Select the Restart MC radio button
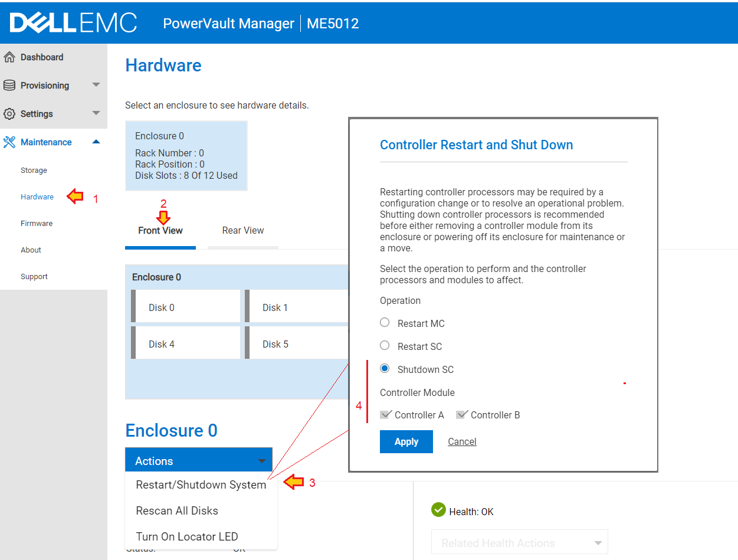 tap(385, 322)
